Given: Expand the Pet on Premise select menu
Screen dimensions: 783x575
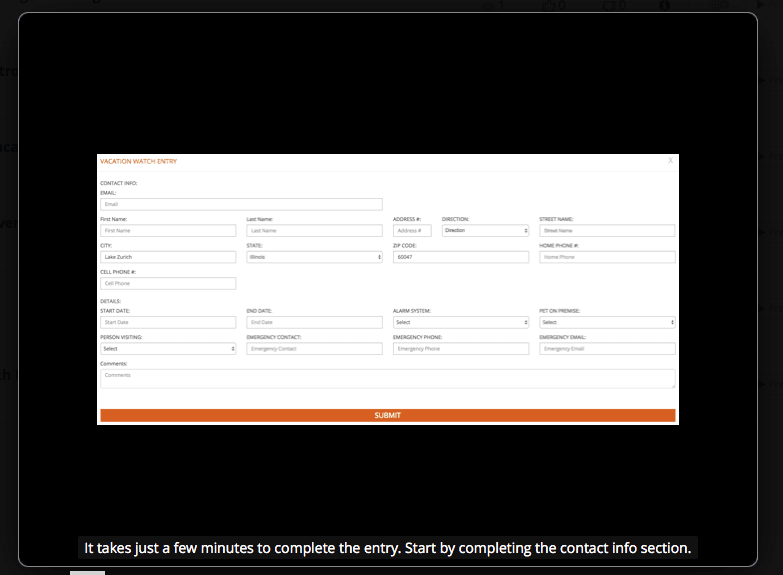Looking at the screenshot, I should [x=607, y=322].
